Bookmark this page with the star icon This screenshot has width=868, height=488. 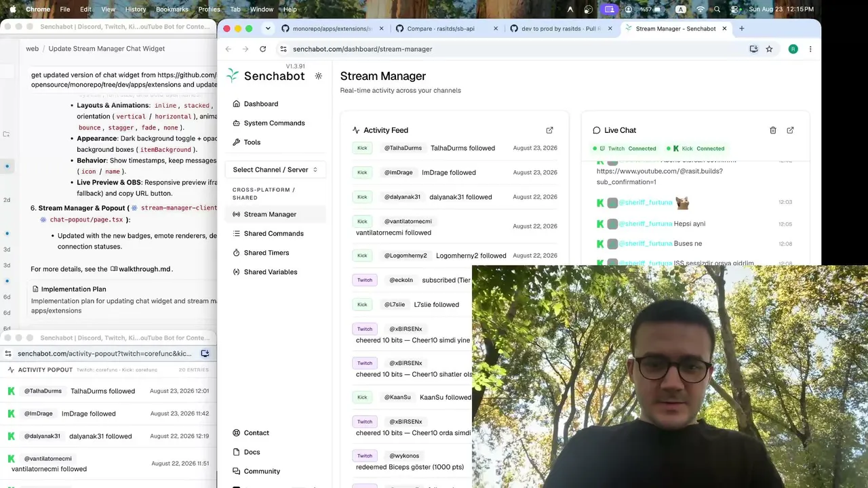click(769, 49)
